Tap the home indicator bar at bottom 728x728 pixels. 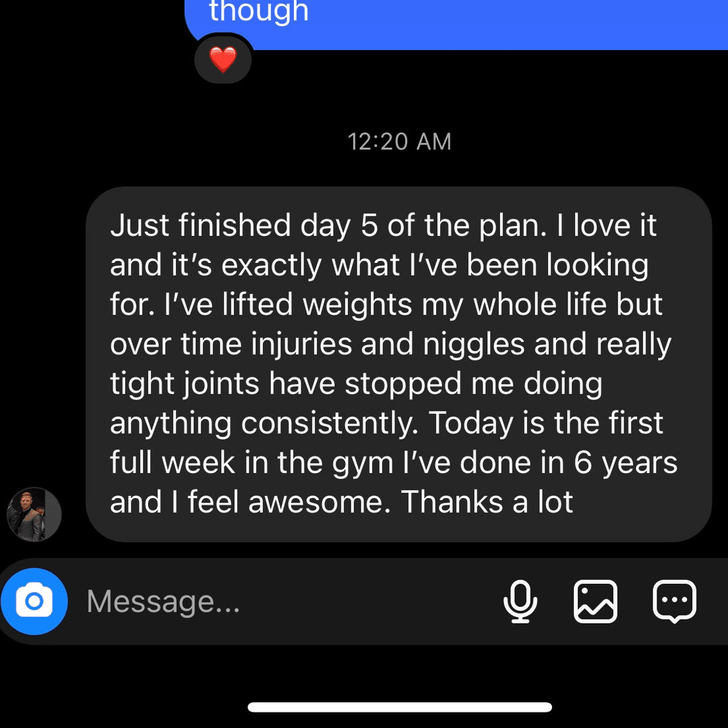click(400, 707)
